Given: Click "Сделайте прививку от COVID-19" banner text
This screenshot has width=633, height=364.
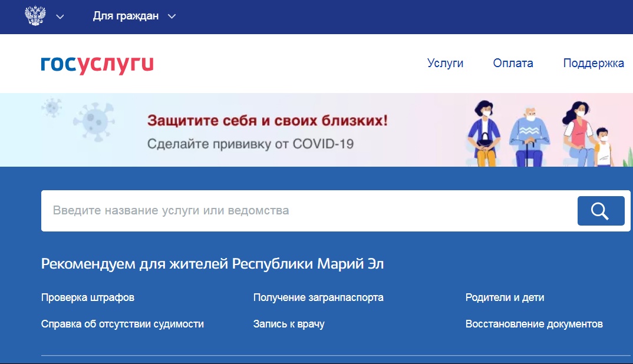Looking at the screenshot, I should pyautogui.click(x=250, y=143).
